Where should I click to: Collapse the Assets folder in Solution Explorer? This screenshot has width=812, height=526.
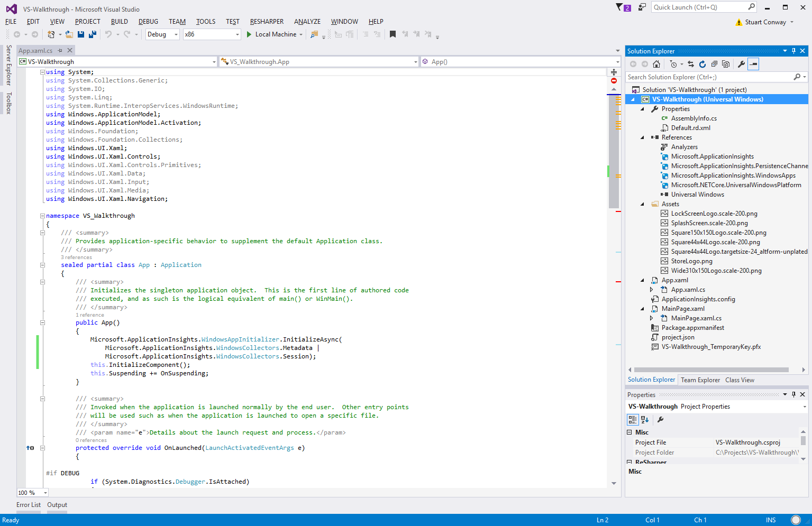[x=643, y=204]
